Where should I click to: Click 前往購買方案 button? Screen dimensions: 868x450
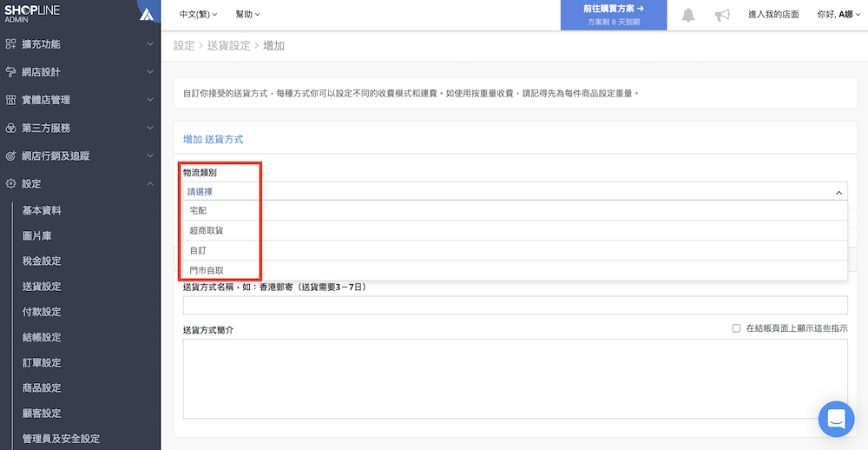click(613, 15)
